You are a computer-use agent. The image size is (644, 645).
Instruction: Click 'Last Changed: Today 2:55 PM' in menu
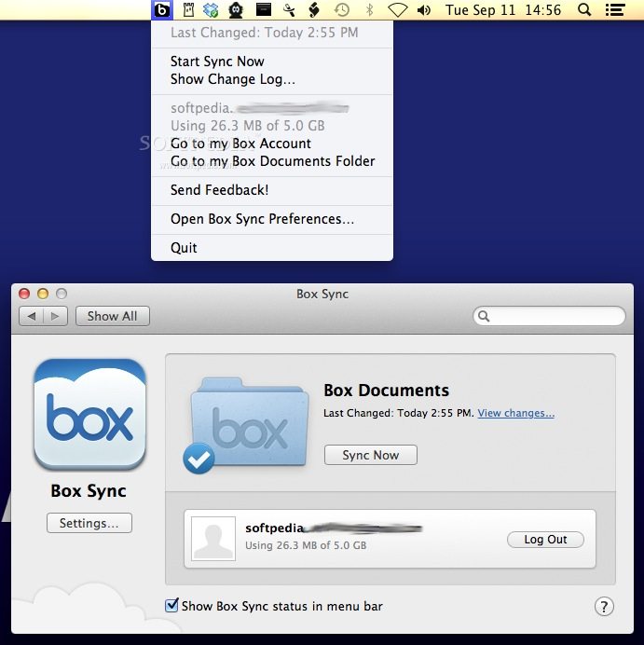pos(264,33)
